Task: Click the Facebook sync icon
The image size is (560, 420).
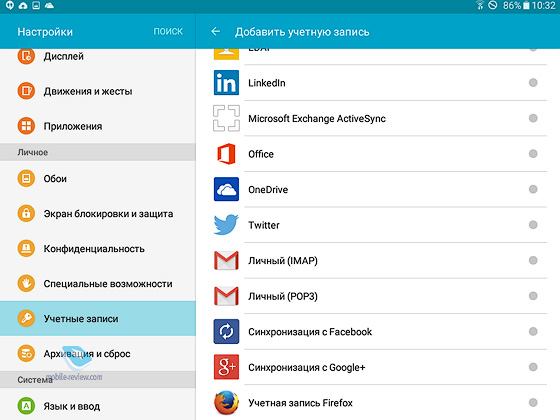Action: (226, 331)
